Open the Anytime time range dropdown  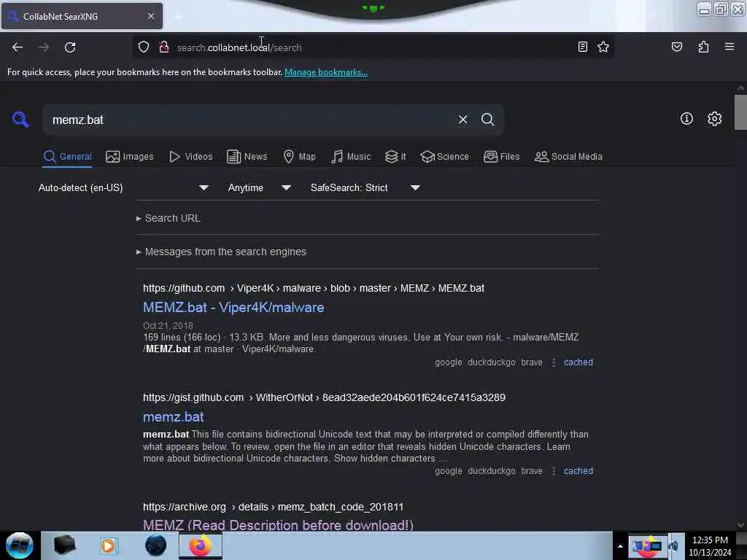259,187
